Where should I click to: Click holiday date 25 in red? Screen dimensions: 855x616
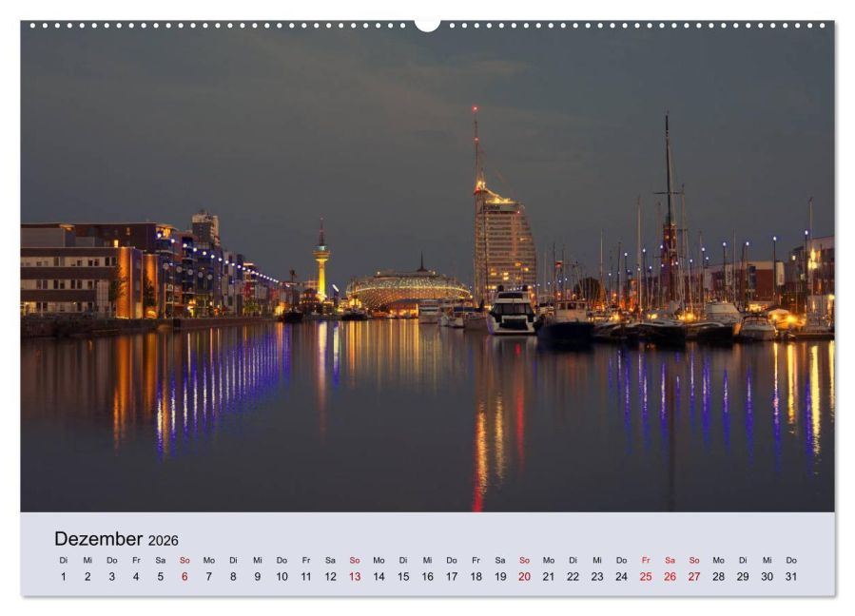[x=646, y=576]
